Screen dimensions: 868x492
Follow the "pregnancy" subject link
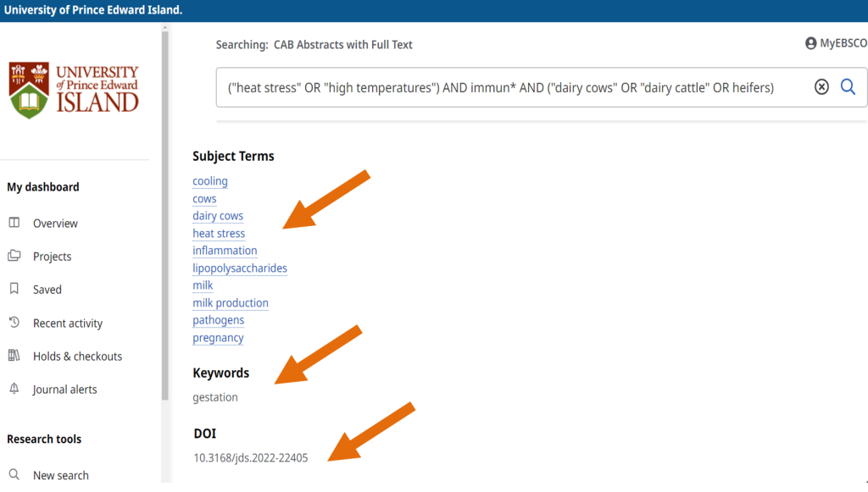click(x=218, y=338)
